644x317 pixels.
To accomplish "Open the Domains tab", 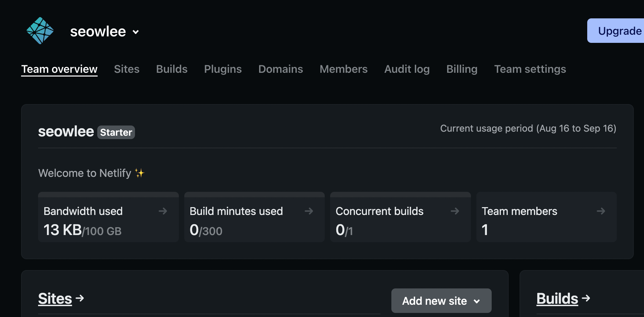I will [281, 69].
